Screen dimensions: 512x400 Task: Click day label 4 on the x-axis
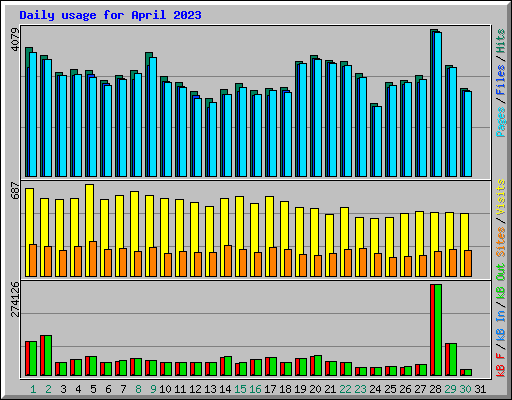[78, 389]
